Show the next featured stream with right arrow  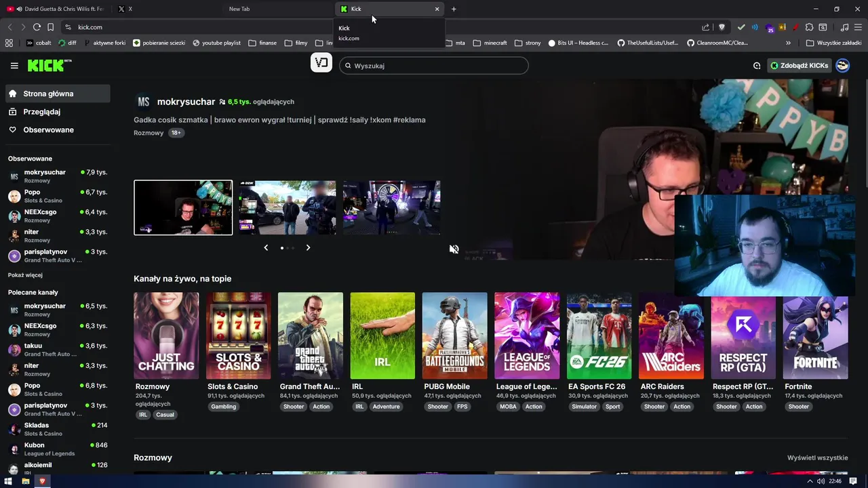click(x=308, y=248)
